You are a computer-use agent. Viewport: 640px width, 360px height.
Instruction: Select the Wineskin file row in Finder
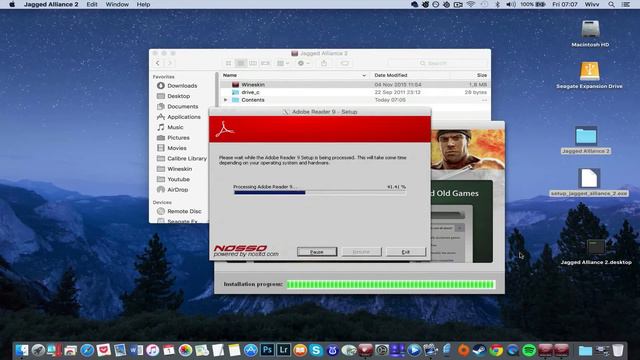[355, 84]
